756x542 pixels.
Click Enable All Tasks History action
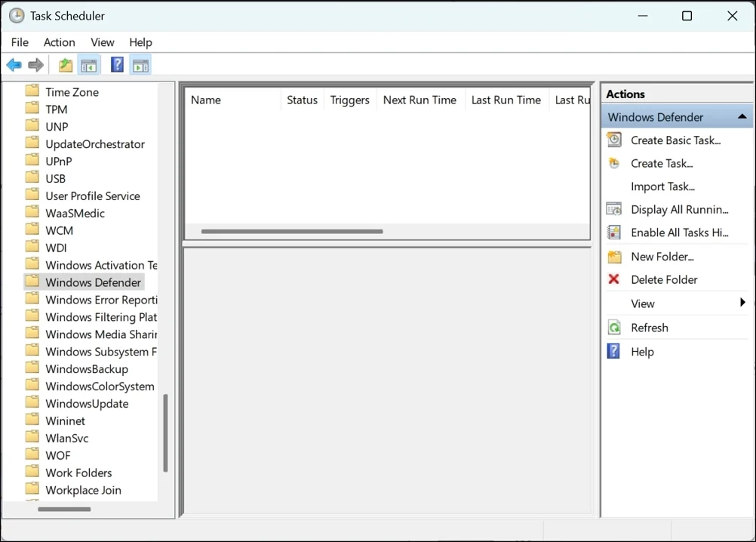[679, 233]
